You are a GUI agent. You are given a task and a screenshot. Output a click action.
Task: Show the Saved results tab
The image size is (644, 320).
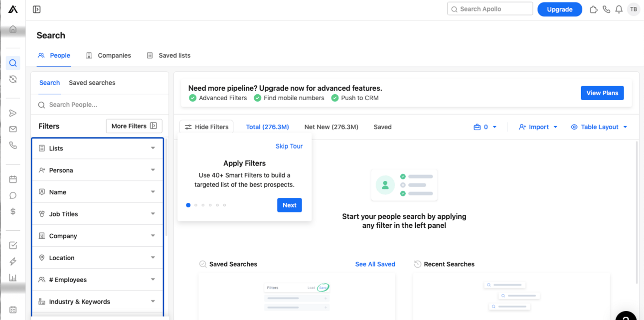383,127
